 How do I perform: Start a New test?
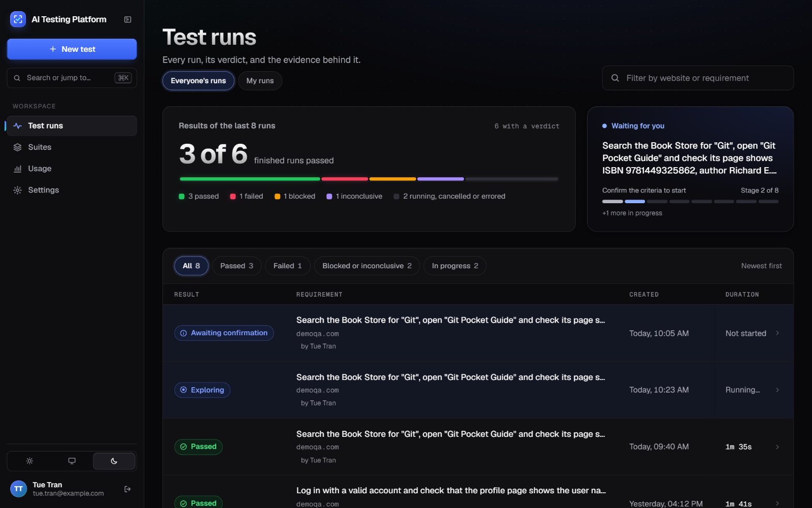(72, 49)
